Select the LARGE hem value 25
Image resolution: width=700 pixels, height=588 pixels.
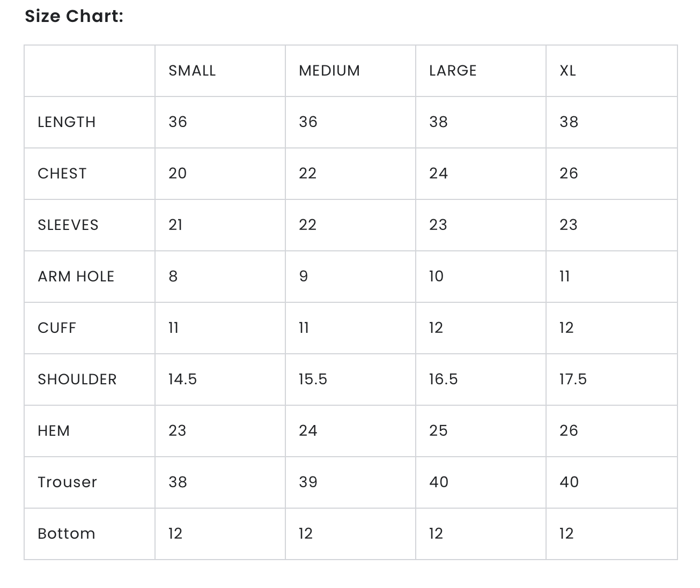(438, 431)
